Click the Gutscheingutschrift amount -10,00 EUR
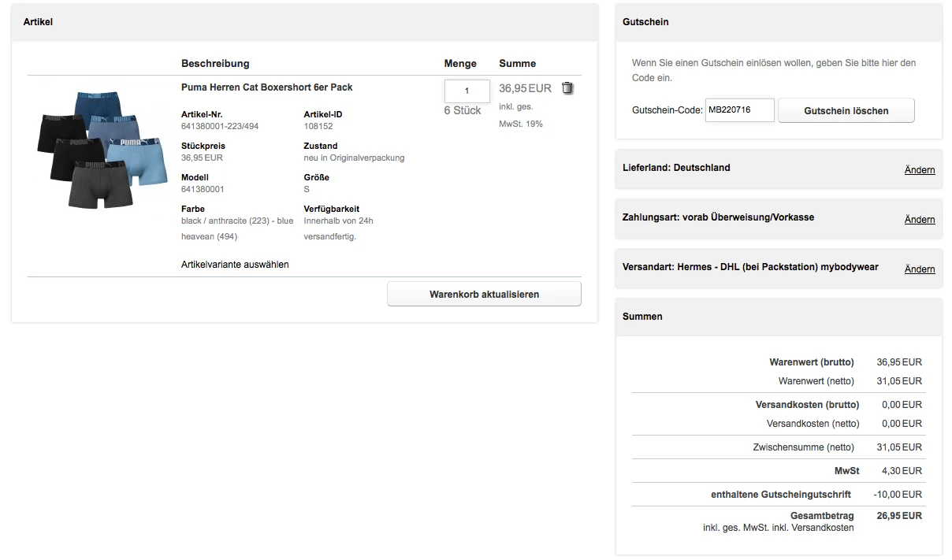This screenshot has height=560, width=952. [x=898, y=495]
